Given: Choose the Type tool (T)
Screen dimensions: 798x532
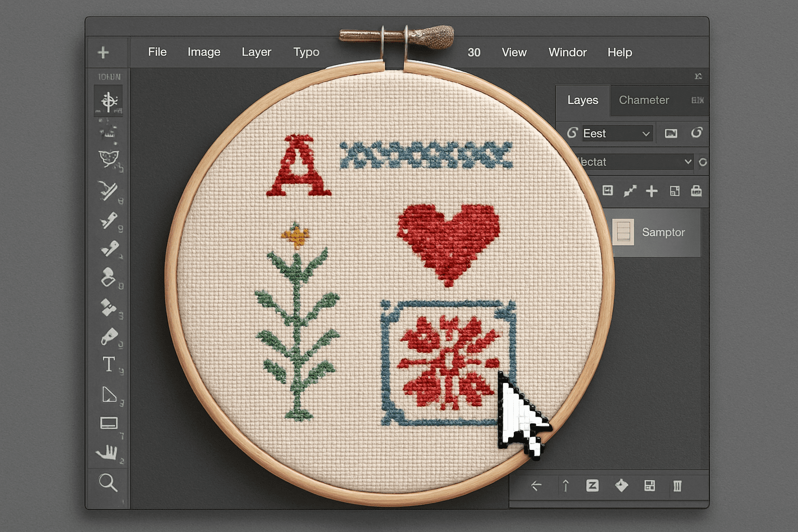Looking at the screenshot, I should [109, 364].
